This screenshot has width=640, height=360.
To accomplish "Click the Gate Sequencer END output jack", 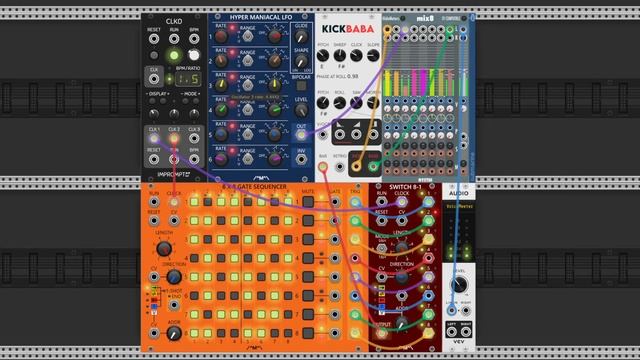I will (174, 305).
